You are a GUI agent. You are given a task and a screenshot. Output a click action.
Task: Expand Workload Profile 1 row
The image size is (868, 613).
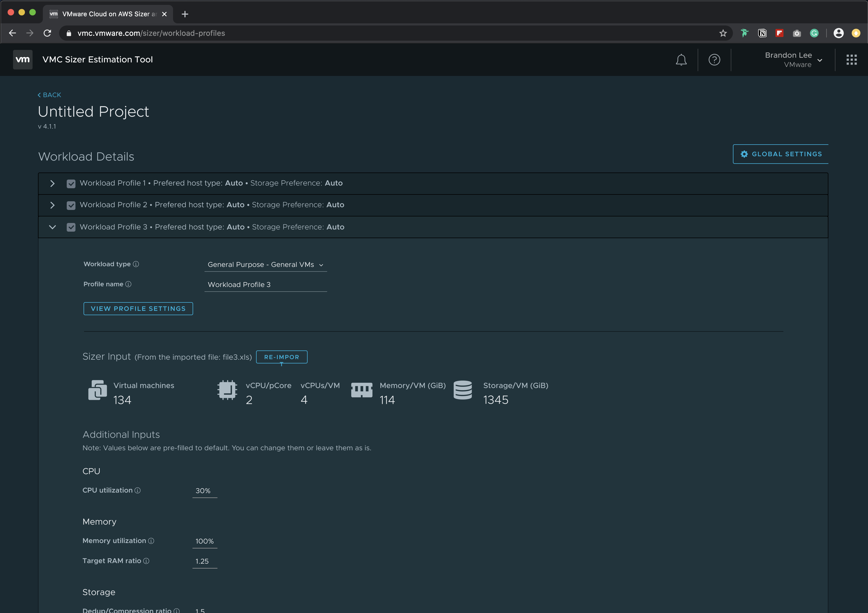tap(53, 184)
